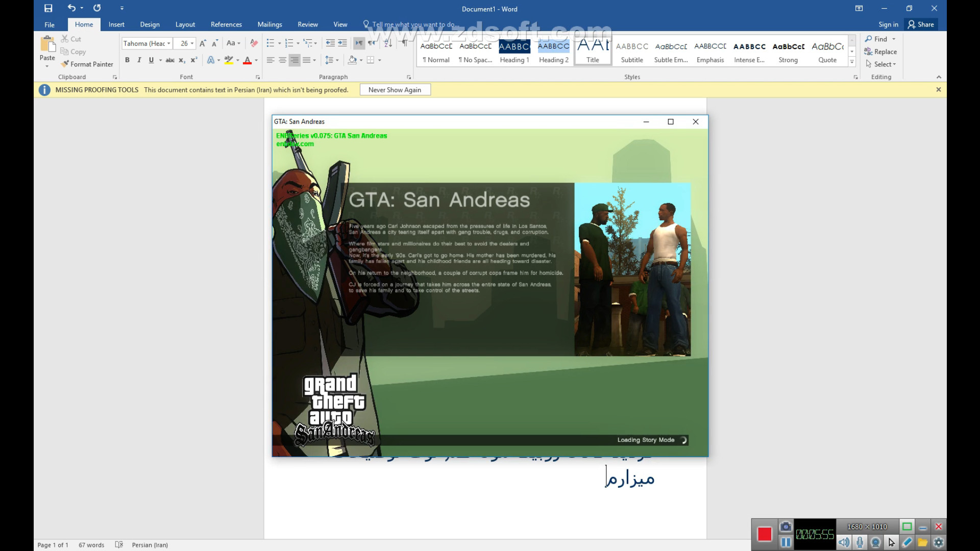Open the font size dropdown
Screen dimensions: 980x551
tap(192, 43)
